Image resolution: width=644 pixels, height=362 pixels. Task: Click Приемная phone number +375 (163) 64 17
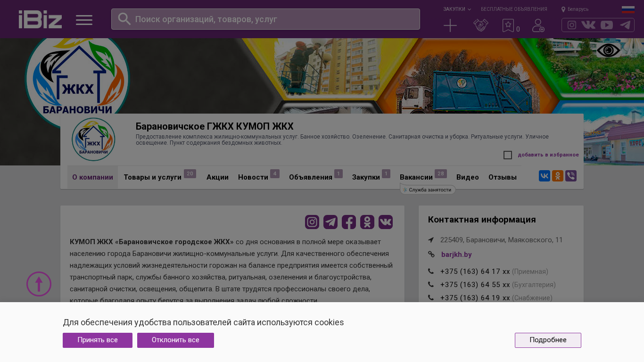(475, 271)
